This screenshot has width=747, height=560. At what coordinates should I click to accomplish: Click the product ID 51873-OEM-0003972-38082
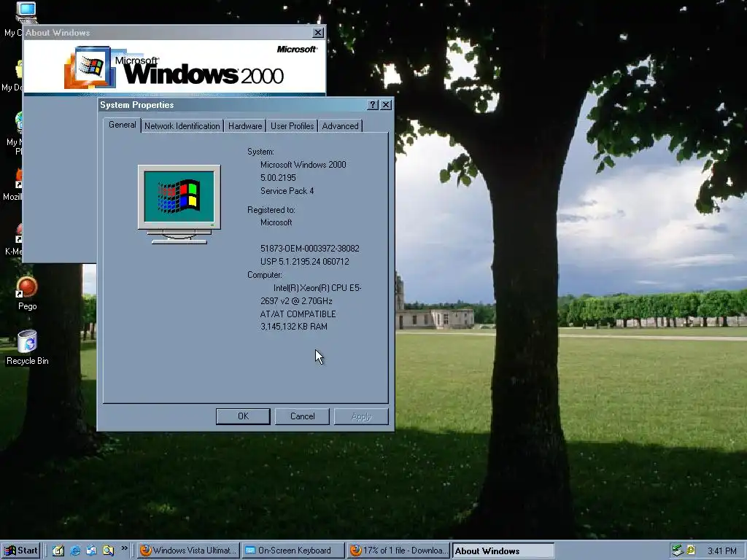click(x=309, y=249)
